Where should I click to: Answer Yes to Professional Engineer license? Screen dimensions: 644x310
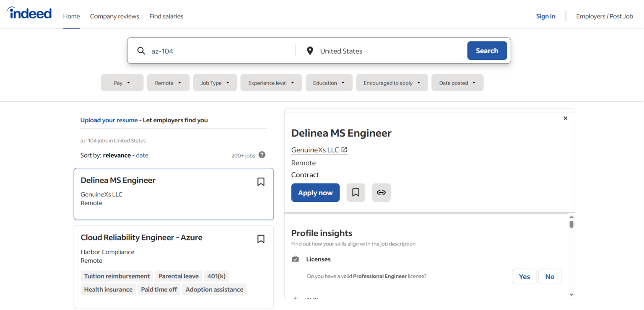click(x=524, y=276)
